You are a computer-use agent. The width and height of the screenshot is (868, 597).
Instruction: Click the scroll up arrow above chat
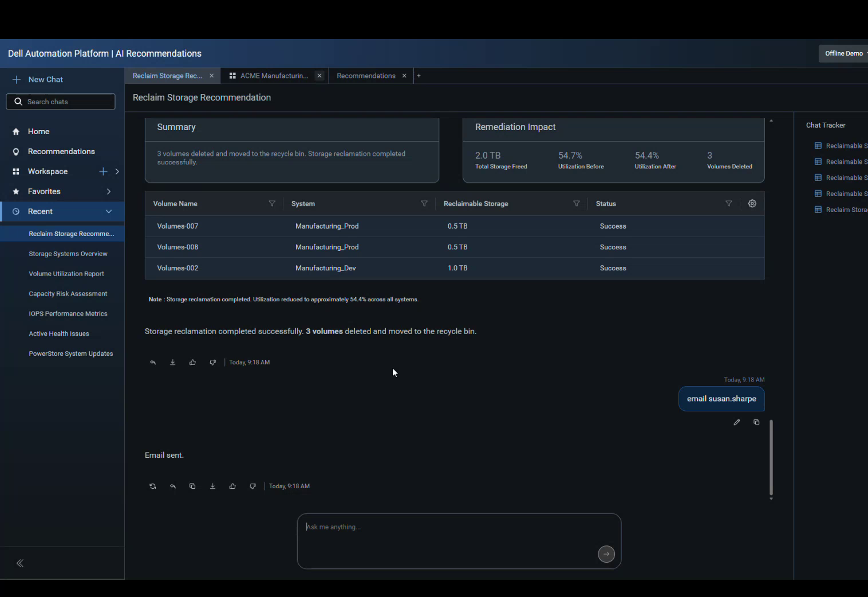point(771,121)
